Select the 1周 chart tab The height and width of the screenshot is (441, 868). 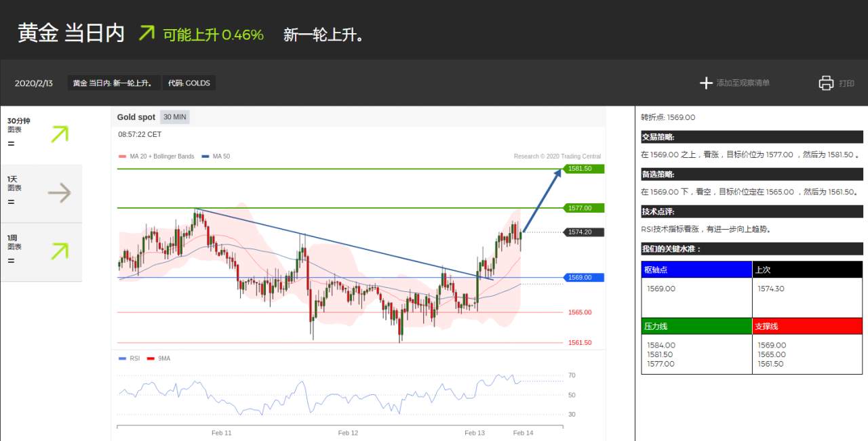[x=41, y=252]
